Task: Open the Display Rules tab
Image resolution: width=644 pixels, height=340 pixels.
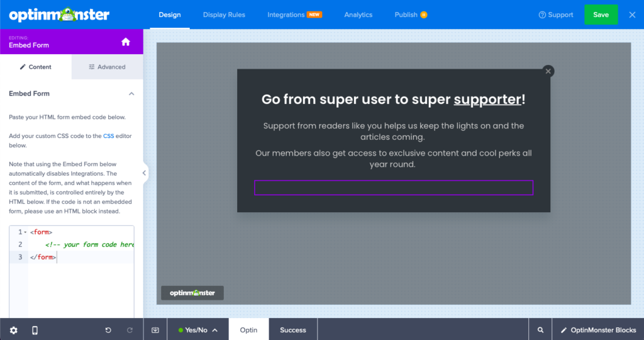Action: tap(224, 15)
